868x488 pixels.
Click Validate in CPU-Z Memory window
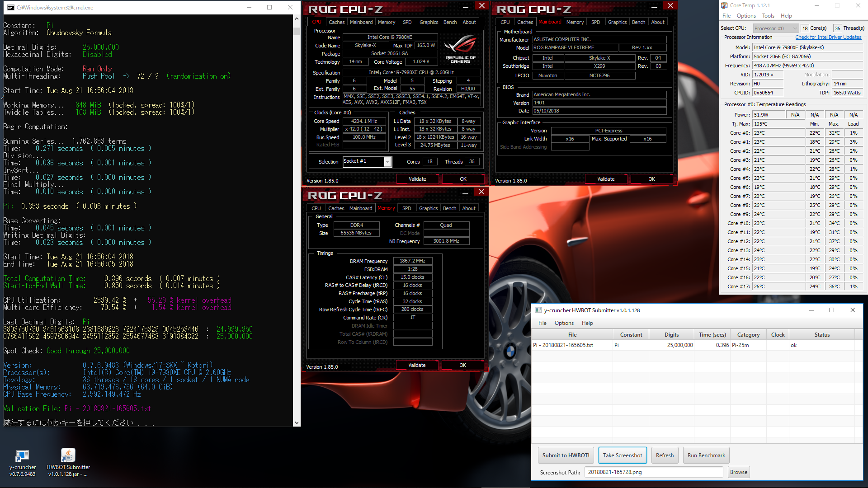click(x=417, y=365)
